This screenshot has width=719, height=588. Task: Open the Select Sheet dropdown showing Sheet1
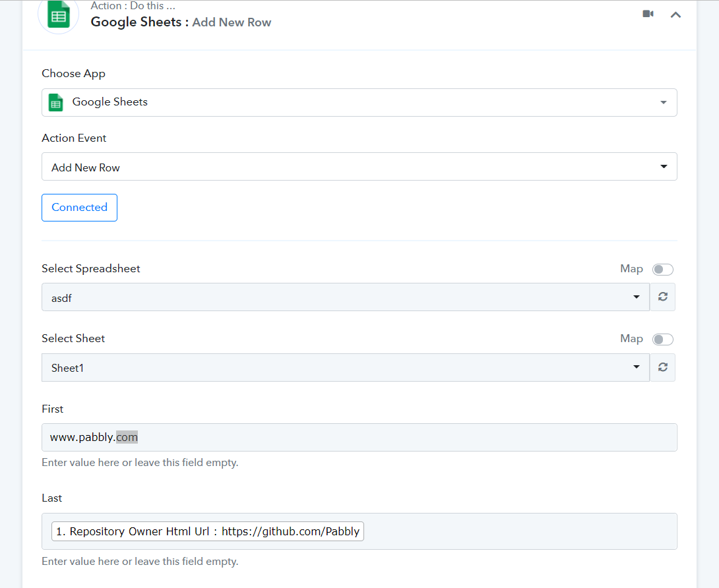pyautogui.click(x=345, y=368)
